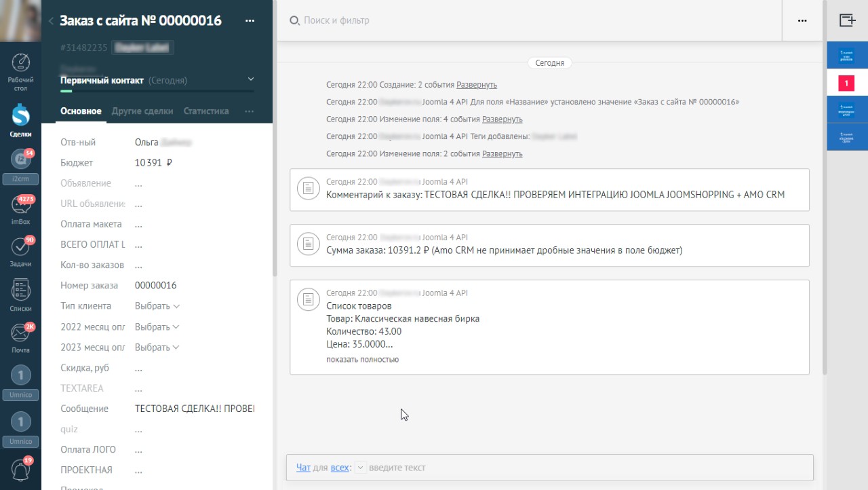The height and width of the screenshot is (490, 868).
Task: Open imBox with unread messages
Action: tap(20, 207)
